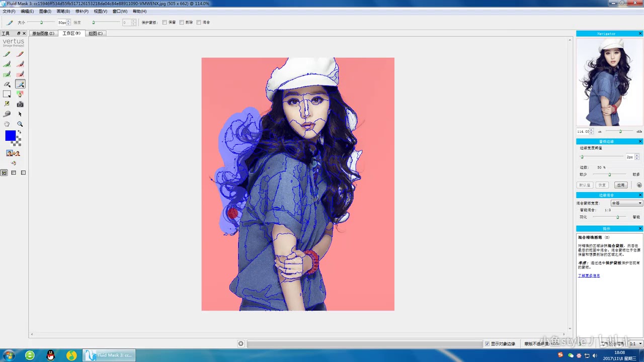This screenshot has height=362, width=644.
Task: Click the Windows Start button
Action: tap(9, 355)
